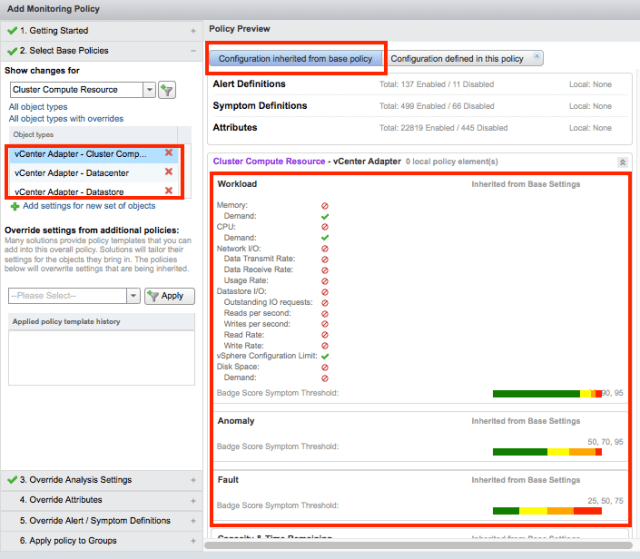
Task: Remove vCenter Adapter - Cluster Compute entry
Action: (169, 154)
